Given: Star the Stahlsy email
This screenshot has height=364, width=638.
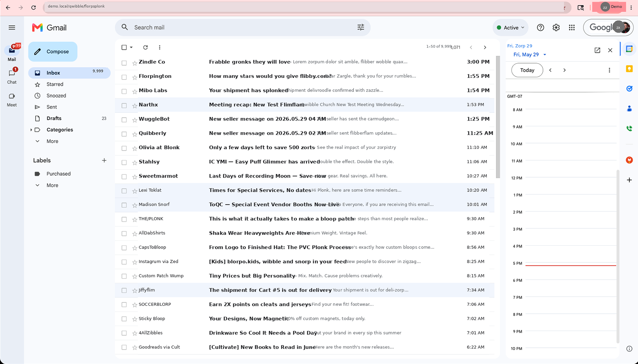Looking at the screenshot, I should pos(134,162).
